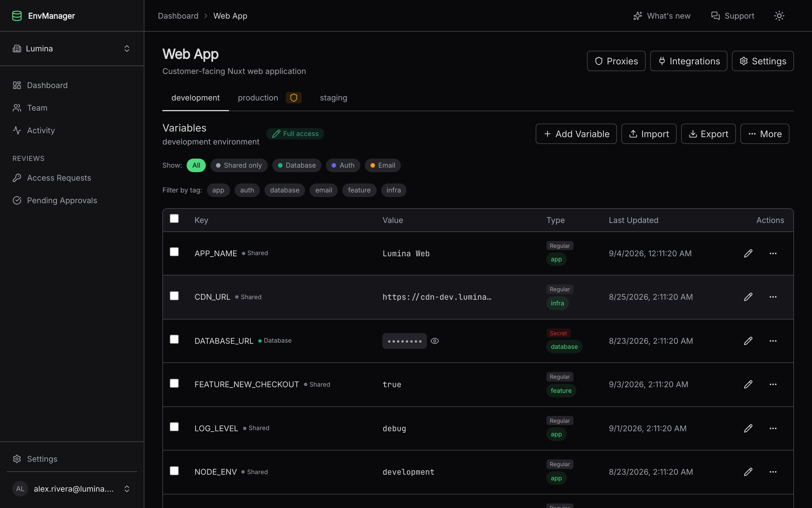Filter variables by Shared only
812x508 pixels.
[239, 165]
